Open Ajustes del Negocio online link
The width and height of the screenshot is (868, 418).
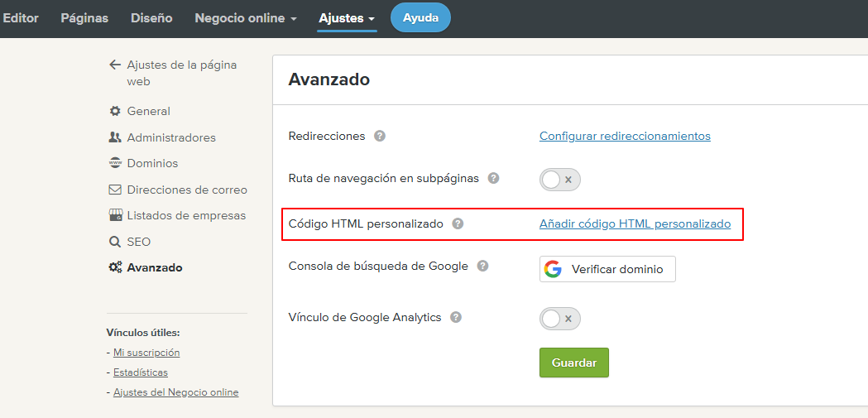coord(176,392)
